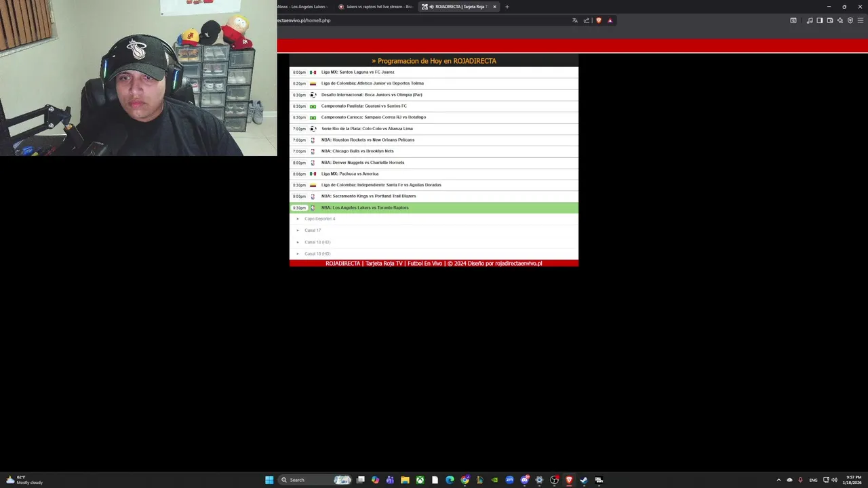Show hidden system tray icons
This screenshot has width=868, height=488.
pos(778,480)
